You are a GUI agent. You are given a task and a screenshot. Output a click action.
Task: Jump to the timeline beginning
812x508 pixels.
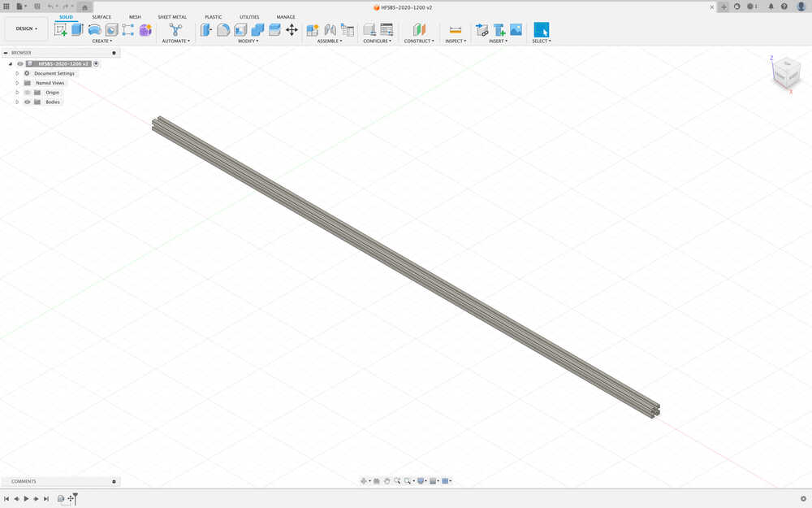(6, 499)
